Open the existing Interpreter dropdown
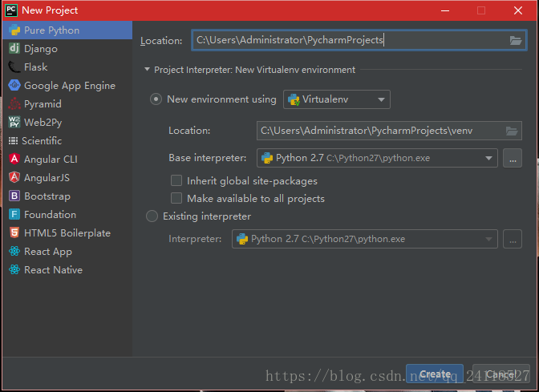539x392 pixels. point(365,239)
